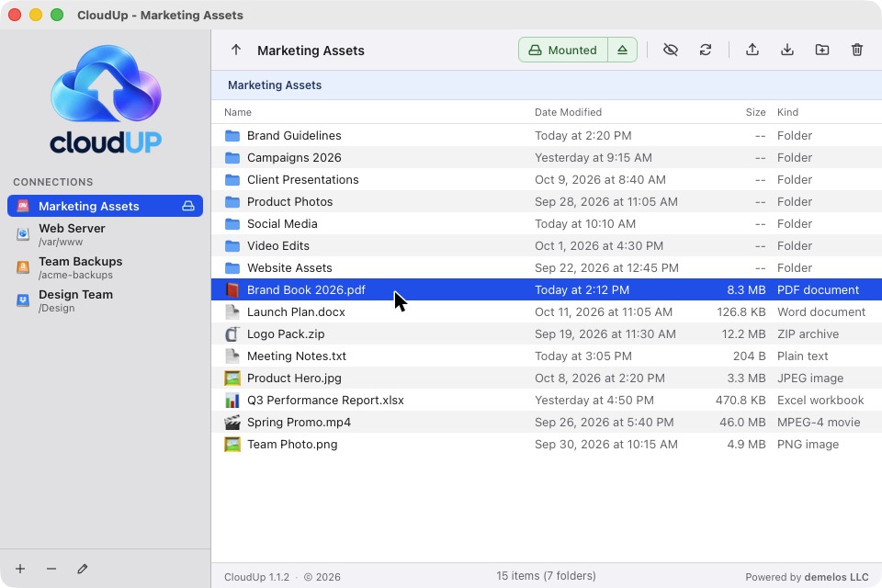Click the Launch Plan document icon

(x=232, y=311)
